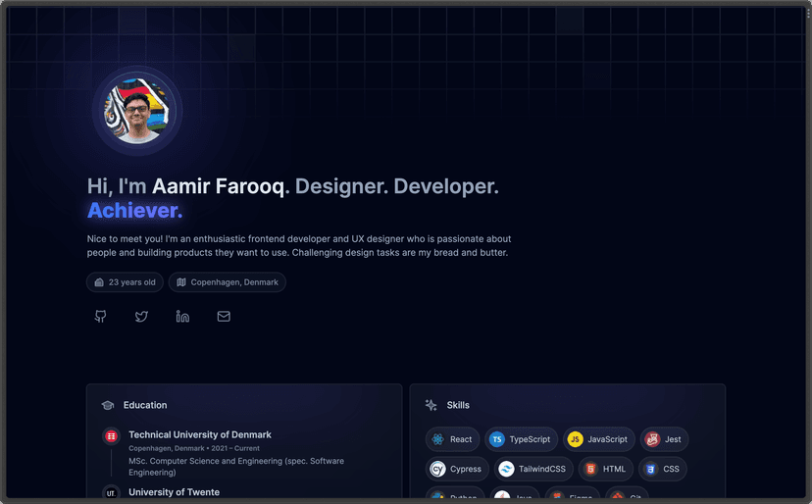Open the GitHub profile icon

tap(100, 316)
